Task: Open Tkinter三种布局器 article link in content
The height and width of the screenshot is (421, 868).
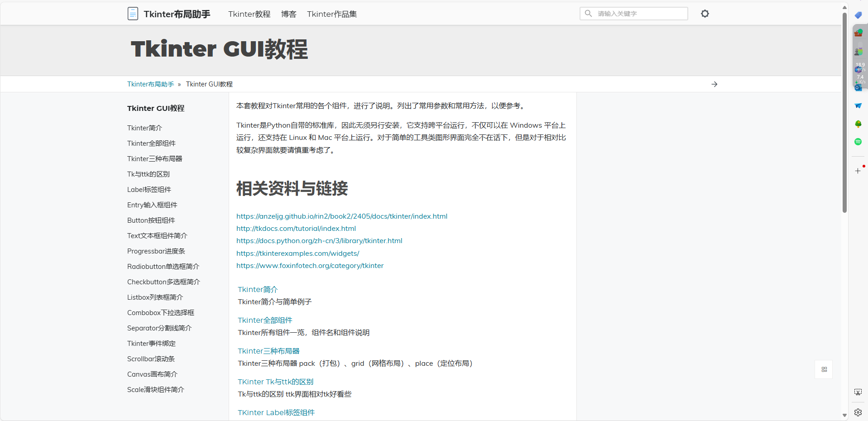Action: [269, 351]
